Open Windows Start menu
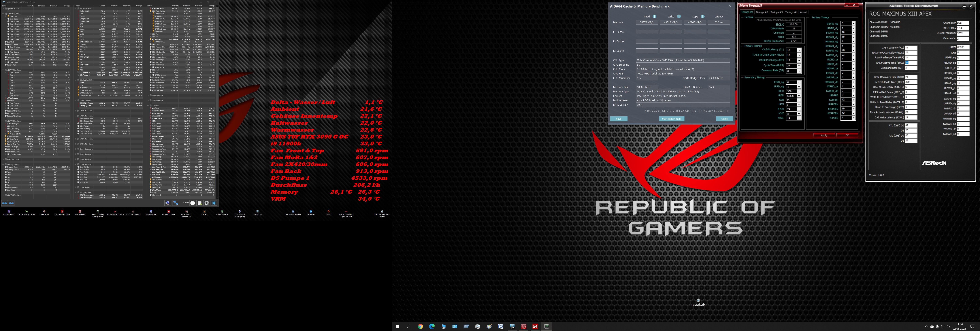Image resolution: width=980 pixels, height=331 pixels. 398,326
